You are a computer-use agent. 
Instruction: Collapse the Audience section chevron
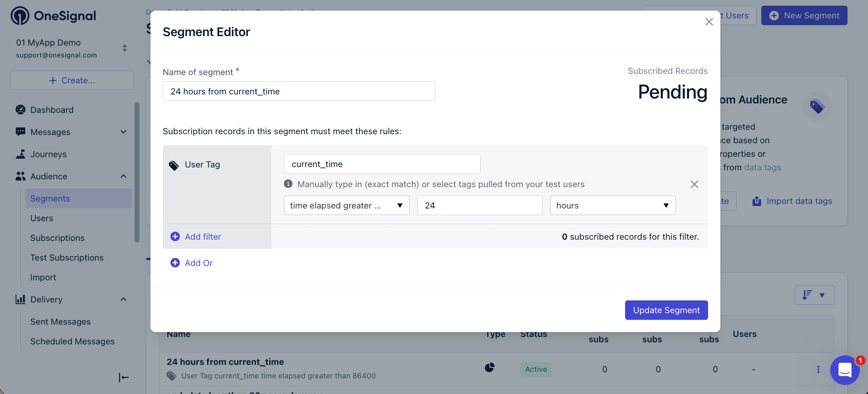(123, 176)
